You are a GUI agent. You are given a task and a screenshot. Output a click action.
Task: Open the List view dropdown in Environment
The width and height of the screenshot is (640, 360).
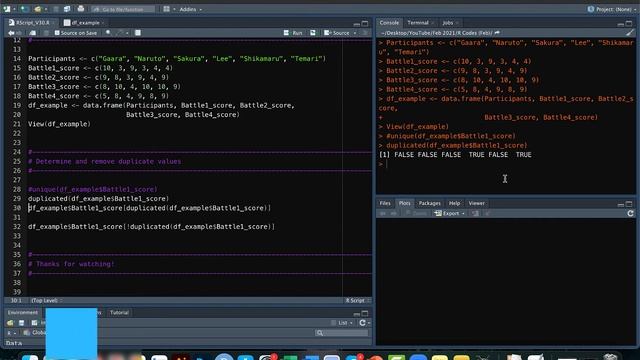click(342, 323)
